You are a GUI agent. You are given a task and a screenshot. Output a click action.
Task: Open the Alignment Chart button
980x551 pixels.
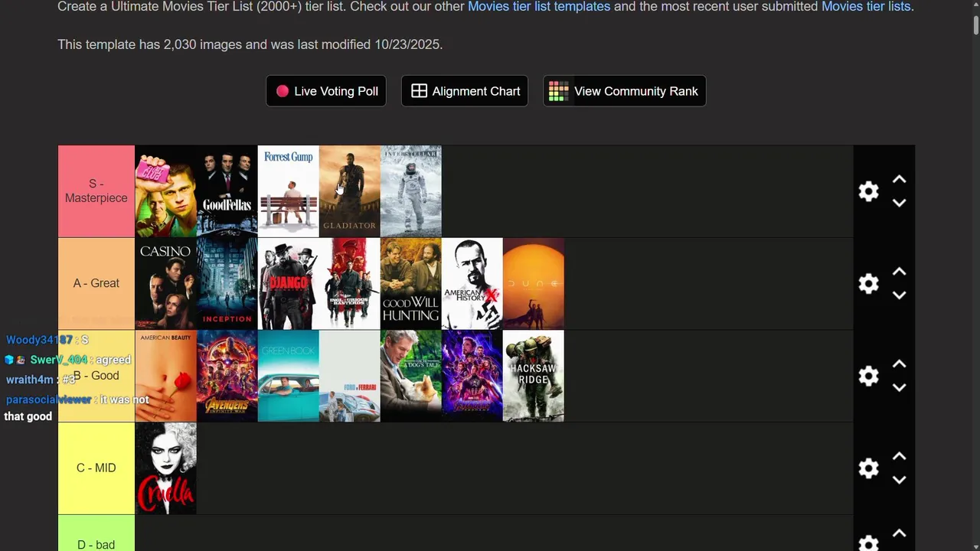(465, 91)
